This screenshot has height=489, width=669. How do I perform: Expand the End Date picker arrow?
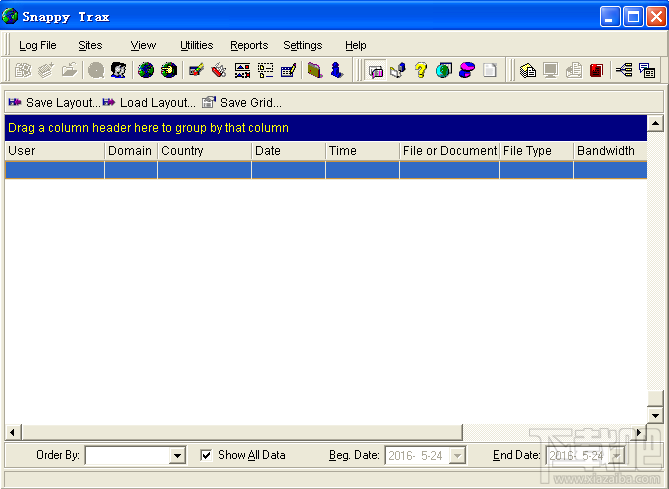coord(617,456)
